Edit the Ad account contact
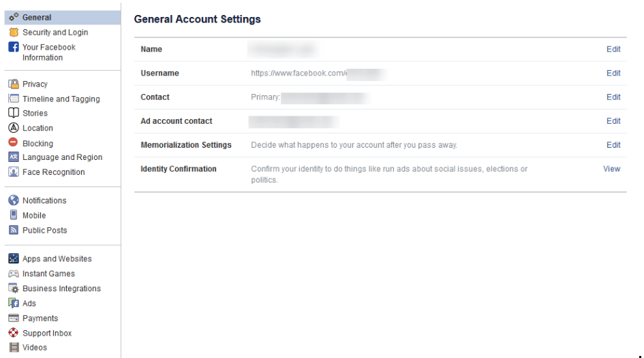 613,120
